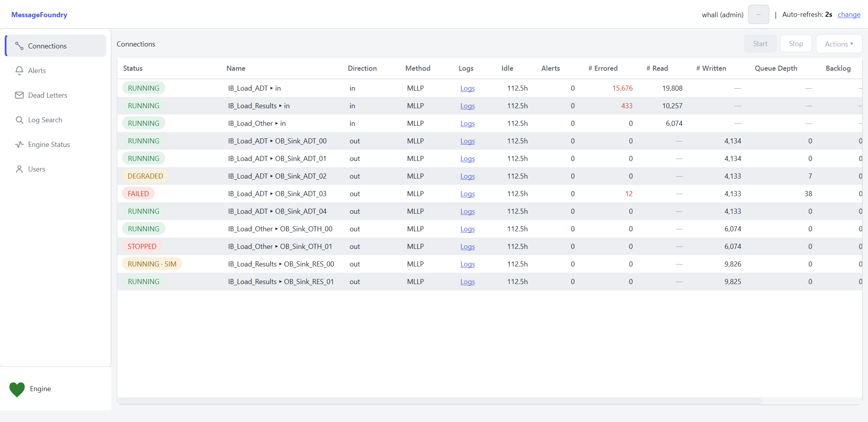Viewport: 868px width, 422px height.
Task: Click the Engine Status pulse icon
Action: (19, 145)
